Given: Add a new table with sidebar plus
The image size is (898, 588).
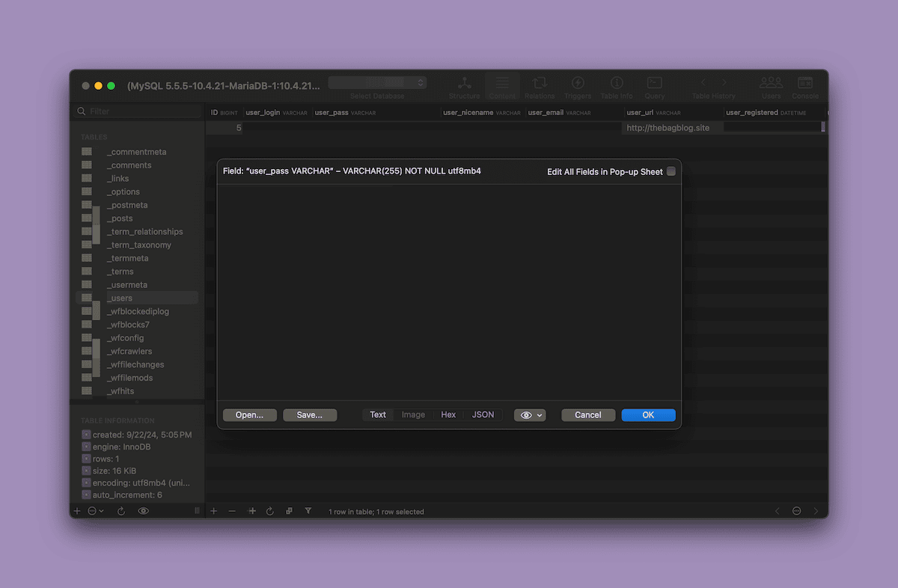Looking at the screenshot, I should pyautogui.click(x=76, y=511).
